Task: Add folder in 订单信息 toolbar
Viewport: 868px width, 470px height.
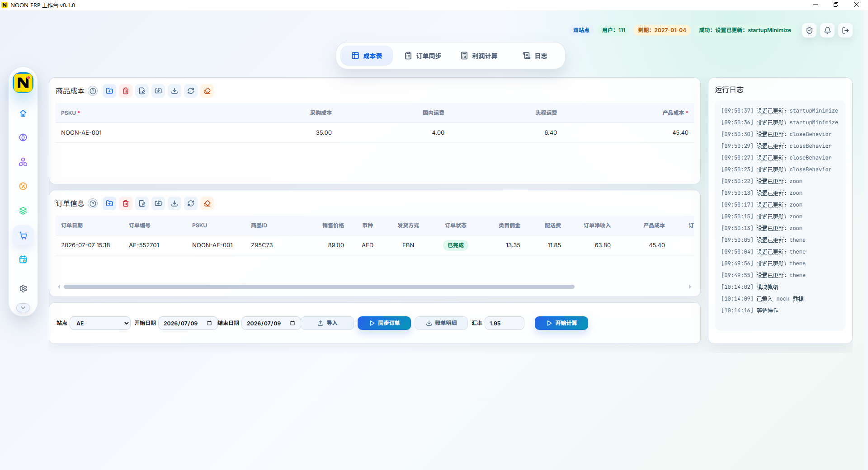Action: click(x=109, y=203)
